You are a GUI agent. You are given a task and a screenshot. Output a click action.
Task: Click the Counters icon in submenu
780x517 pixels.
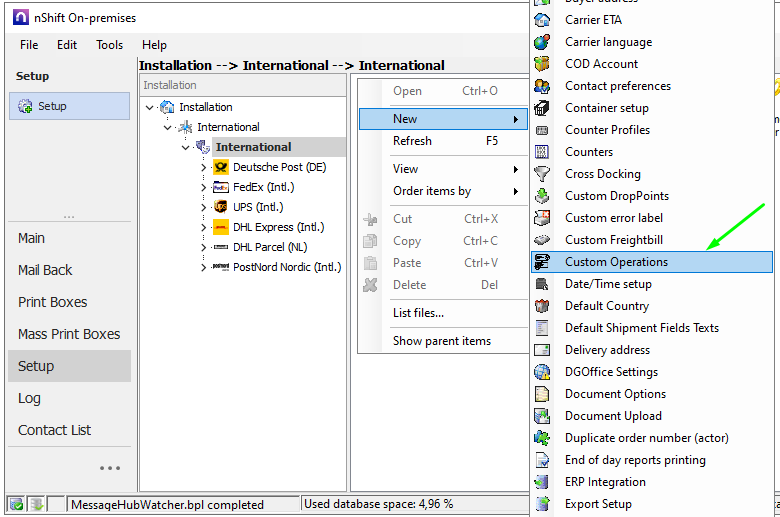coord(542,152)
